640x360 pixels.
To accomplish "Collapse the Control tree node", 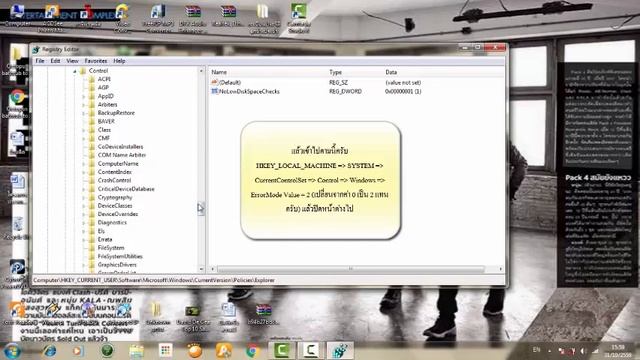I will [75, 71].
